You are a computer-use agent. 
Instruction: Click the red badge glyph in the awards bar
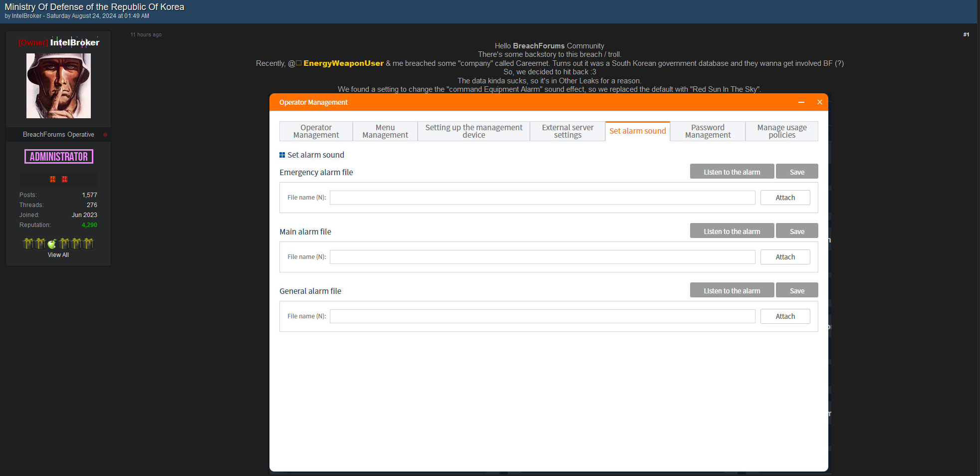[65, 179]
